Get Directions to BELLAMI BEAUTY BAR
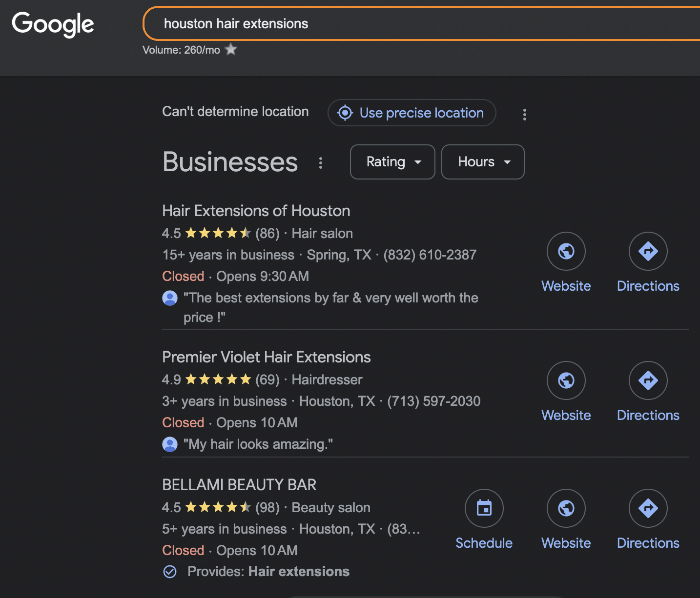700x598 pixels. [648, 508]
